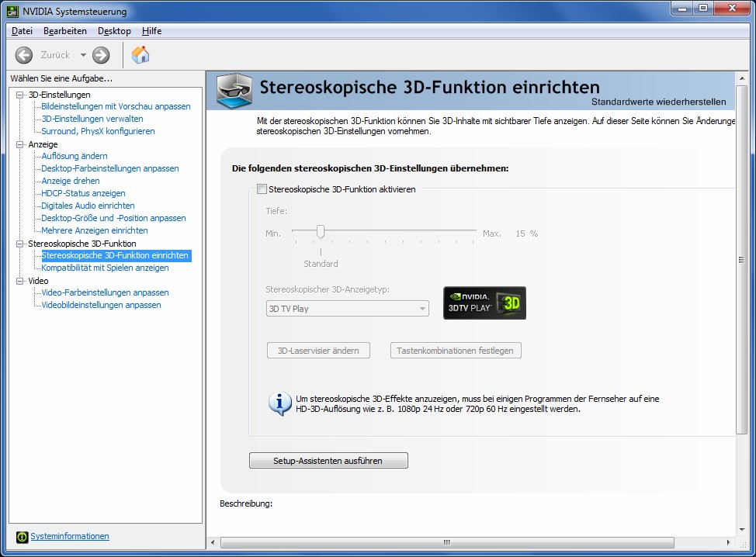Open the Datei menu
The image size is (756, 557).
(23, 31)
